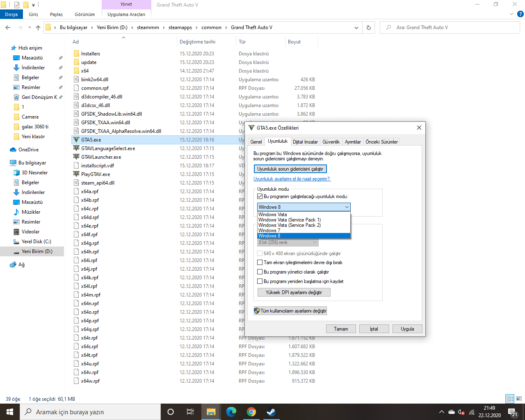
Task: Click the update folder icon
Action: (x=76, y=62)
